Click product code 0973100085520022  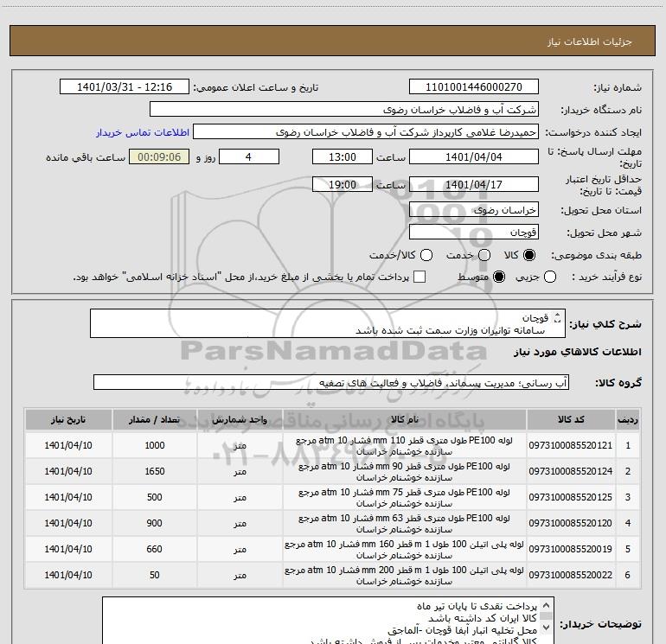coord(571,575)
